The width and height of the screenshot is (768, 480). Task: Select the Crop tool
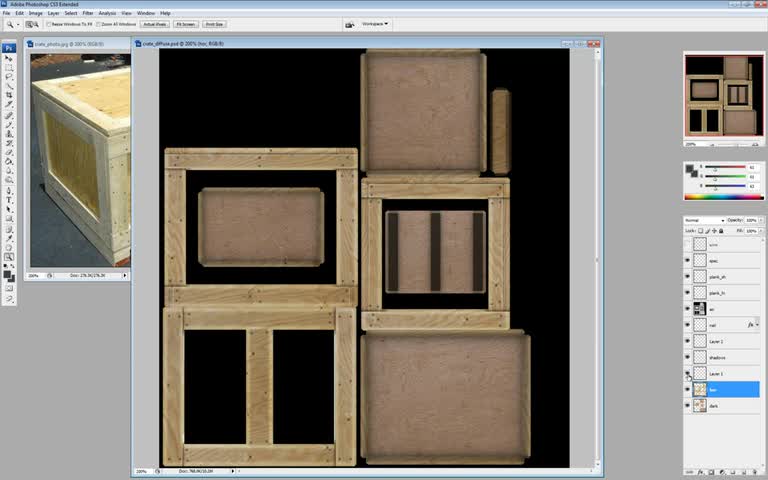[9, 95]
